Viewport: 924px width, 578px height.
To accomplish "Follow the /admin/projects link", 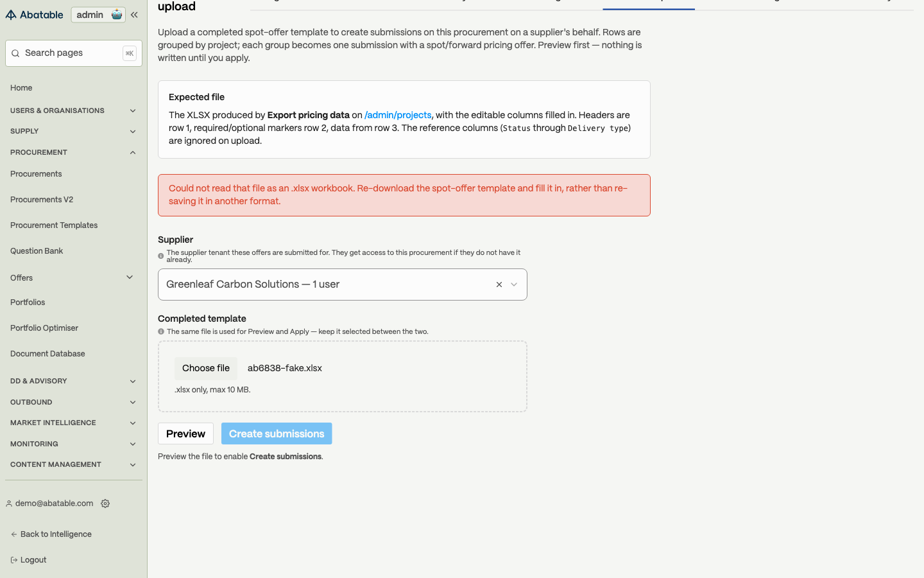I will tap(398, 115).
